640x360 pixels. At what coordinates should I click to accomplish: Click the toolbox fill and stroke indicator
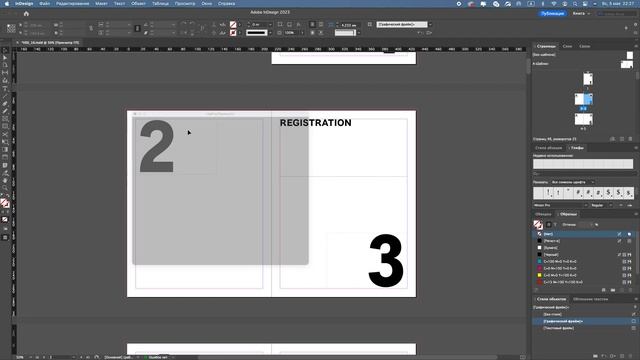(x=5, y=203)
